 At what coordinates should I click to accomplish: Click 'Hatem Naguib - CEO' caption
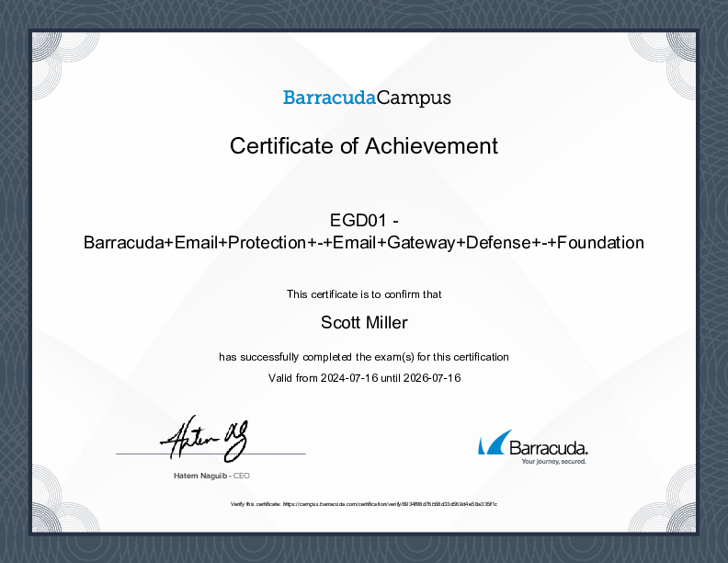click(211, 476)
